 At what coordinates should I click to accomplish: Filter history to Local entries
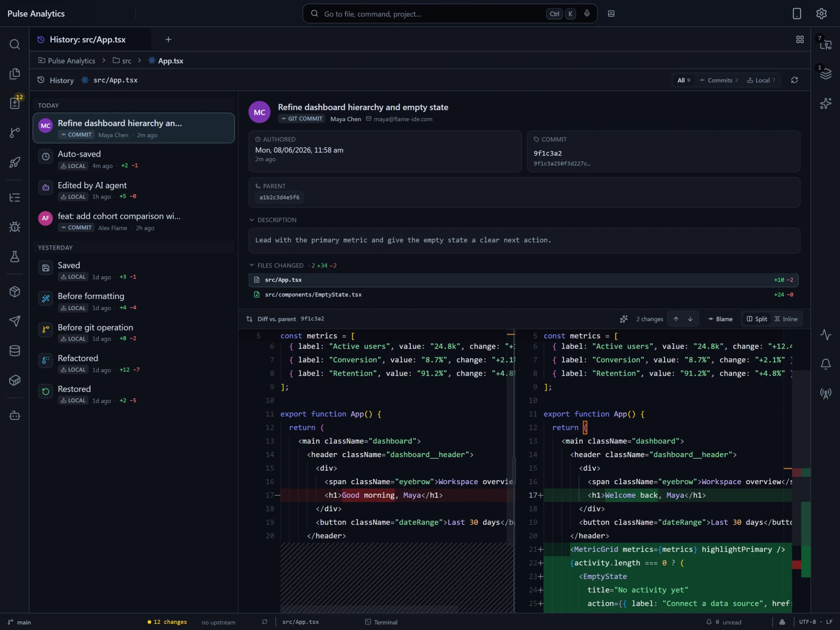[x=761, y=80]
